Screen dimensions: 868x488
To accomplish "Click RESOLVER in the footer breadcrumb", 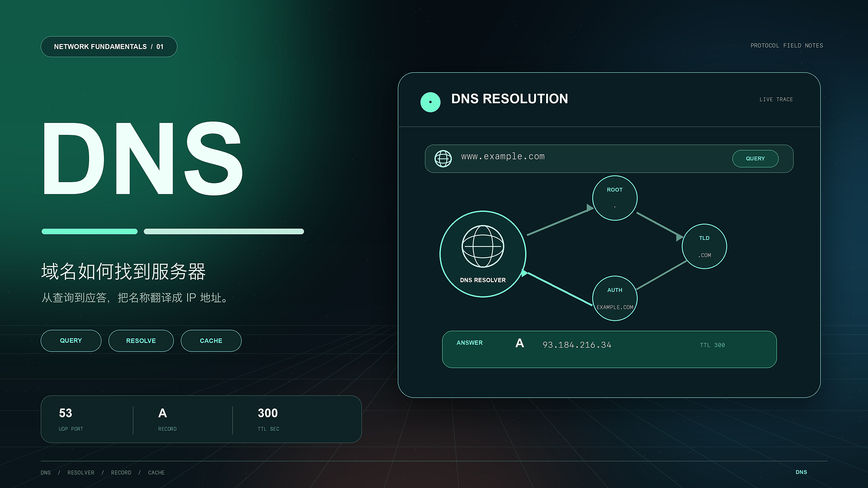I will (x=81, y=472).
